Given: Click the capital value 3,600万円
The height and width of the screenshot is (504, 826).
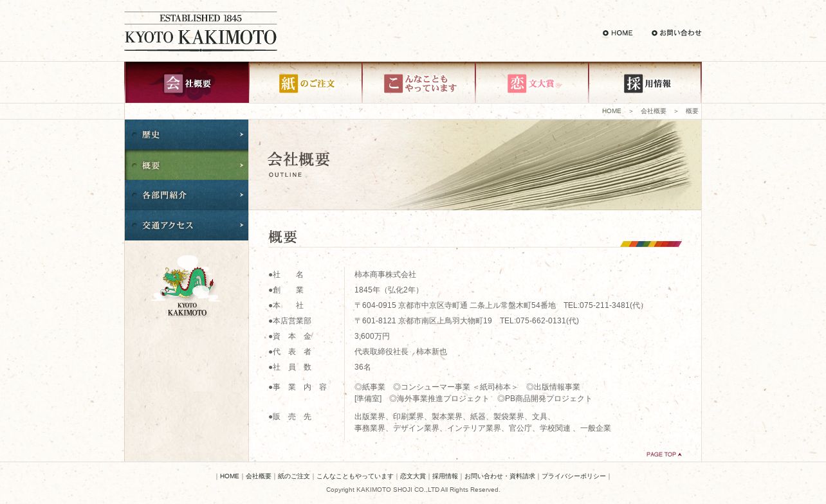Looking at the screenshot, I should click(372, 336).
